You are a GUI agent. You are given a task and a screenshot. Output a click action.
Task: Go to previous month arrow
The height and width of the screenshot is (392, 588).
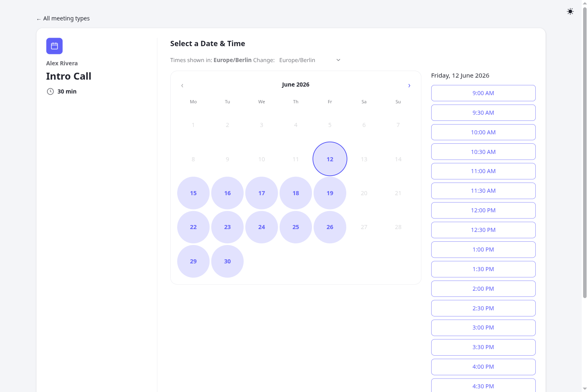(182, 85)
